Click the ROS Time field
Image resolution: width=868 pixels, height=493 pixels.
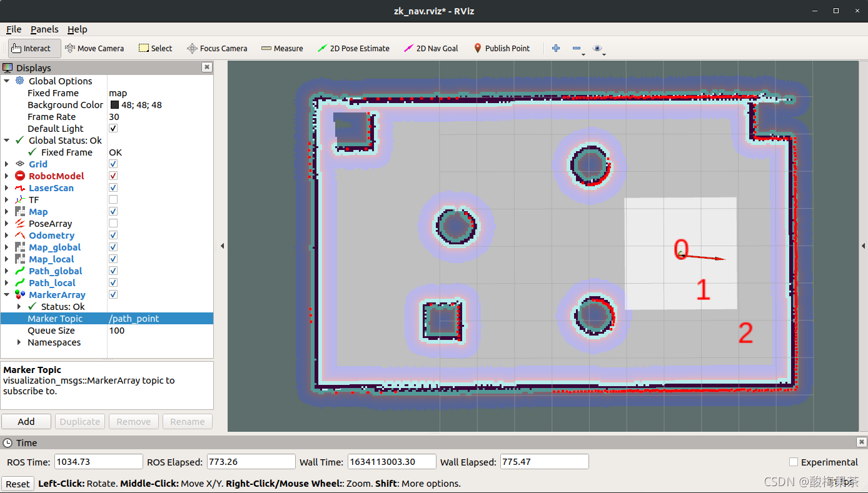[99, 462]
